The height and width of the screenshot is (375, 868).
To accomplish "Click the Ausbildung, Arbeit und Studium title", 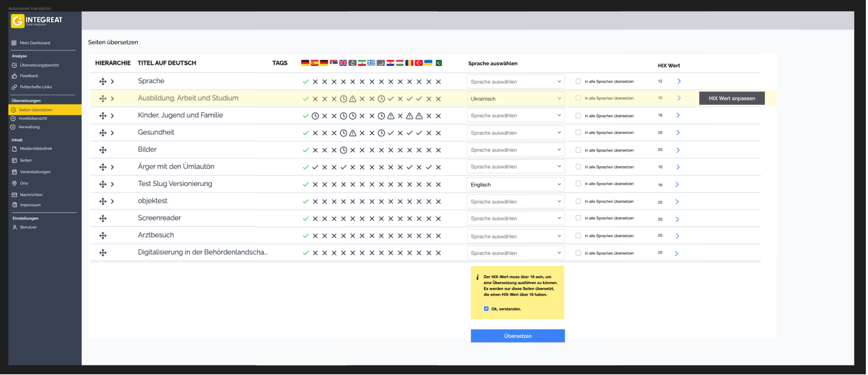I will point(188,98).
